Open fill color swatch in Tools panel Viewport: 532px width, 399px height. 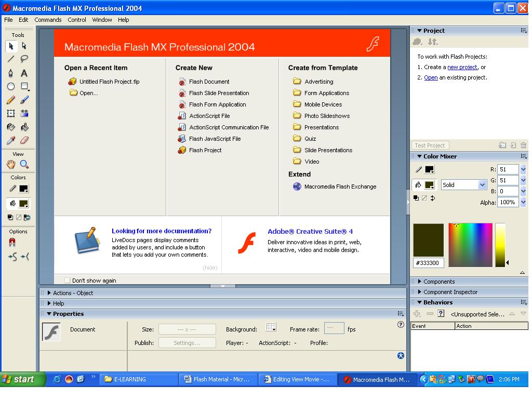(x=24, y=204)
